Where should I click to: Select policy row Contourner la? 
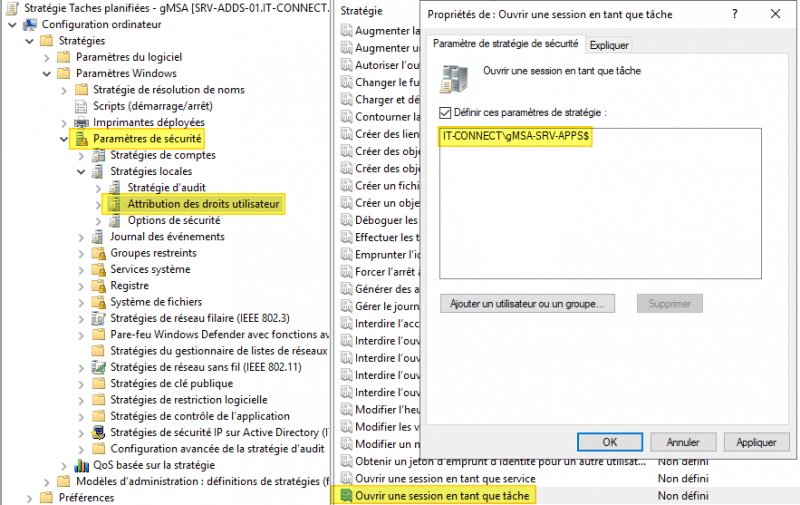point(387,117)
